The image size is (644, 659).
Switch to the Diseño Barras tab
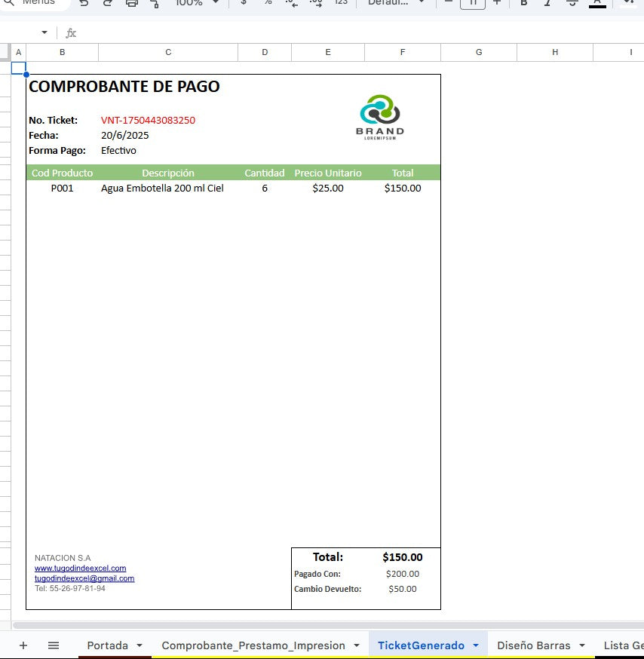[x=533, y=645]
